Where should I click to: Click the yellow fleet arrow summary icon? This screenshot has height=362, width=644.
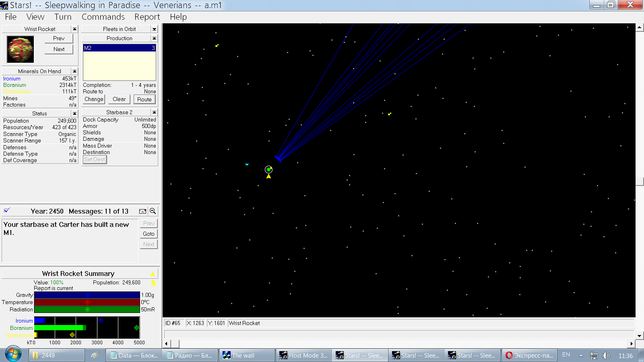coord(153,274)
